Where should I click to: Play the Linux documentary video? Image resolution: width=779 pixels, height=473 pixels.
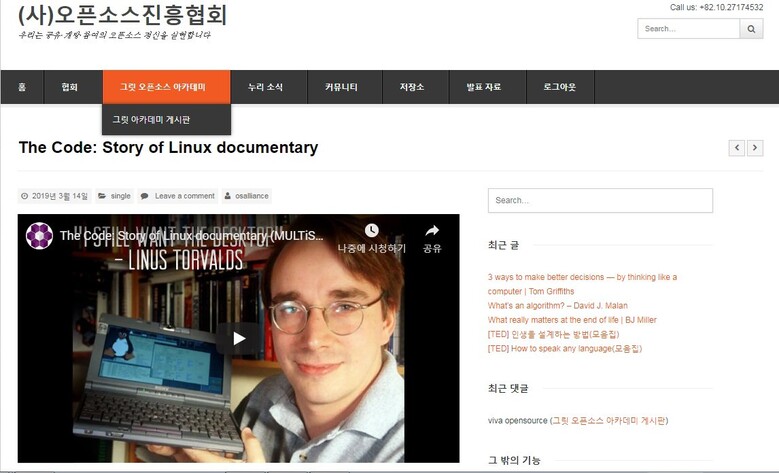click(239, 338)
